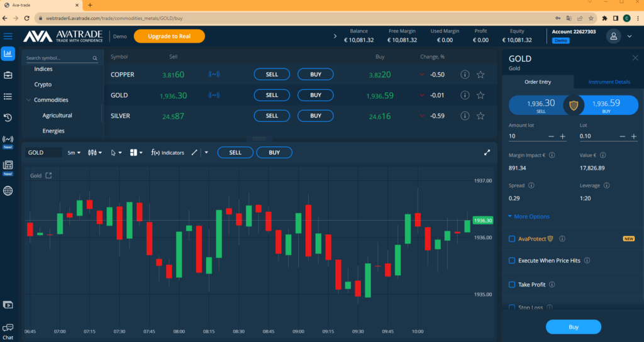Click the GOLD chart symbol field
The width and height of the screenshot is (644, 342).
[x=43, y=152]
